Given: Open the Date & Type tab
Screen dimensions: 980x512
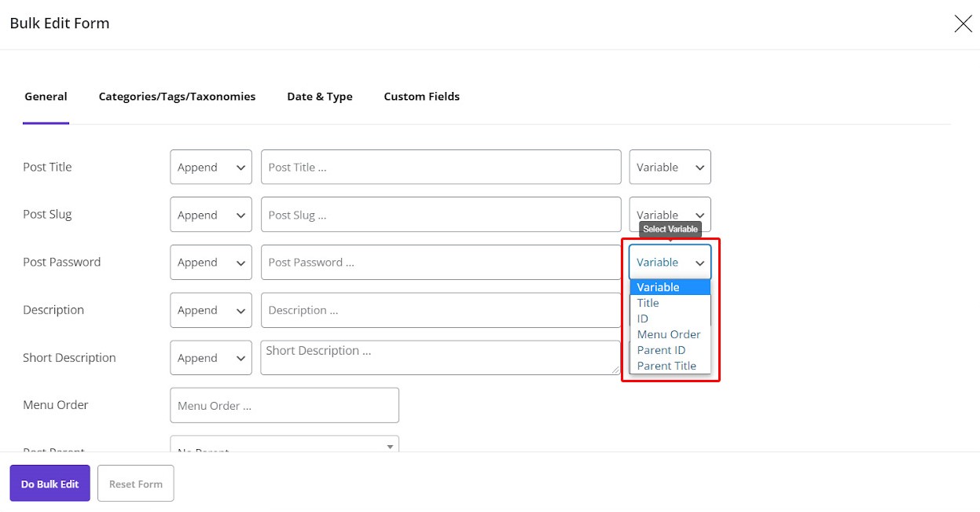Looking at the screenshot, I should (320, 97).
